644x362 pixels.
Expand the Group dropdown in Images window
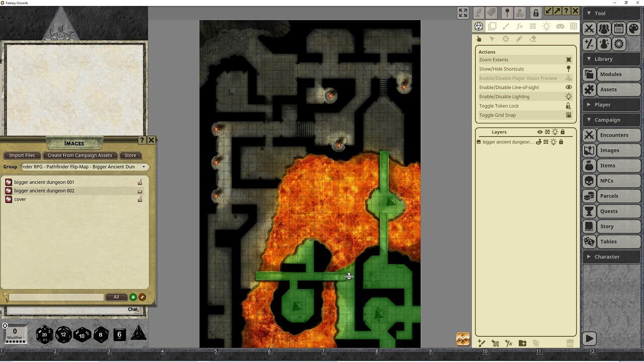(x=144, y=167)
